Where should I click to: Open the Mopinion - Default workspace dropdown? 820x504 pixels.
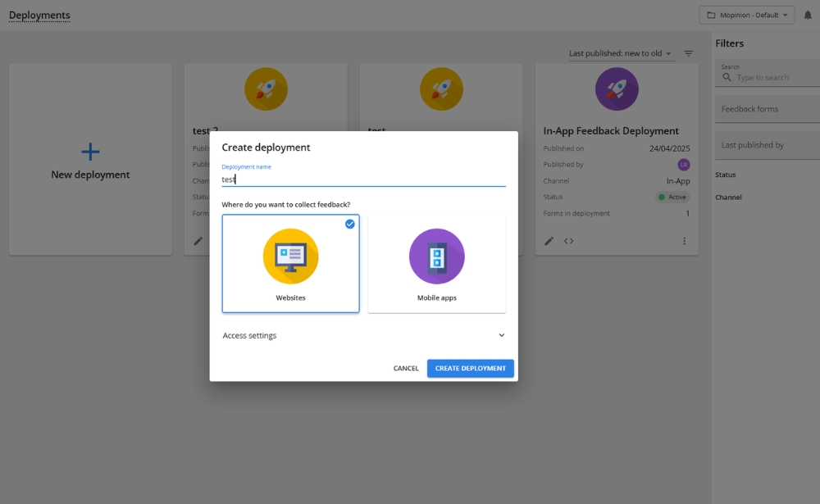[746, 14]
